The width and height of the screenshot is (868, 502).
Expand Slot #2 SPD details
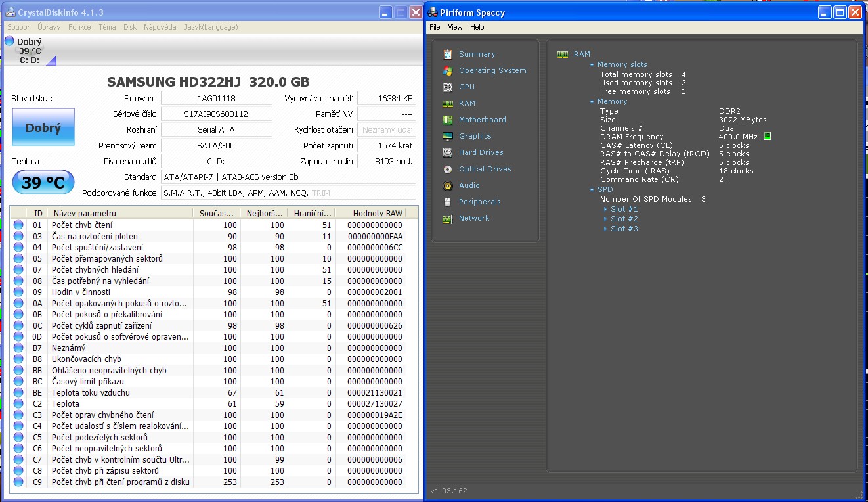coord(605,219)
